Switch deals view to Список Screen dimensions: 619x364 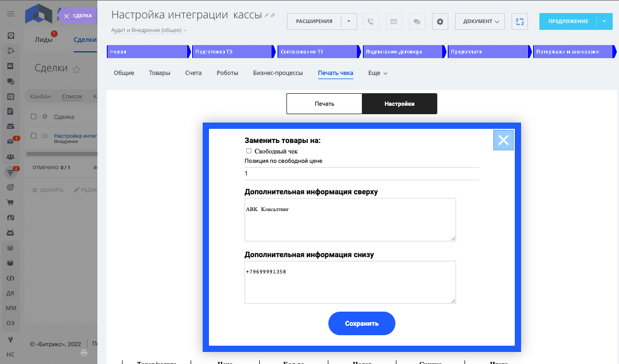(72, 96)
